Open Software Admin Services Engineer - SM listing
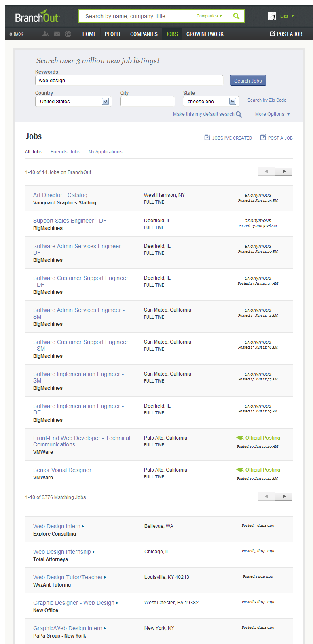The height and width of the screenshot is (644, 313). coord(79,313)
